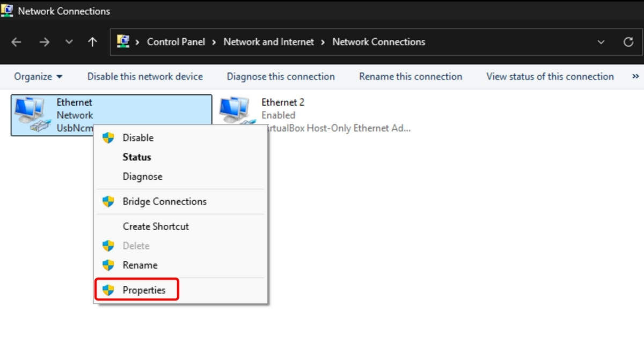Go up one folder level
This screenshot has height=338, width=644.
click(92, 42)
